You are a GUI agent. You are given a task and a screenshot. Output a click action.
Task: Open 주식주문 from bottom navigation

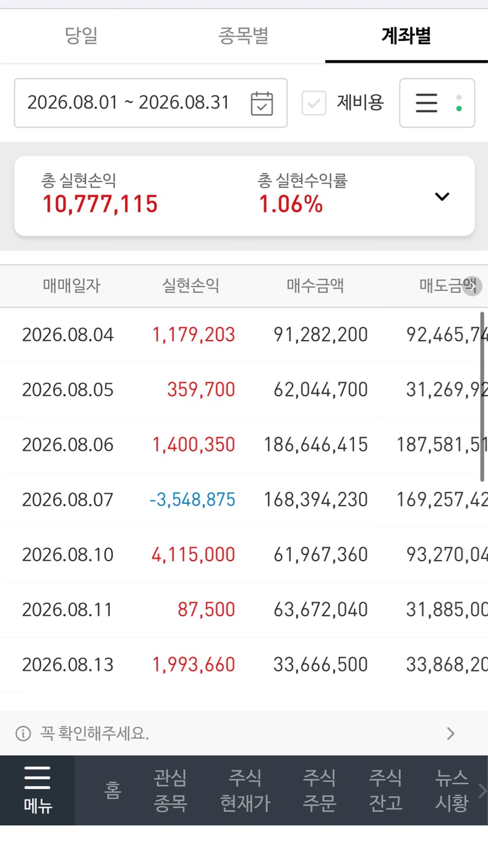[x=319, y=790]
